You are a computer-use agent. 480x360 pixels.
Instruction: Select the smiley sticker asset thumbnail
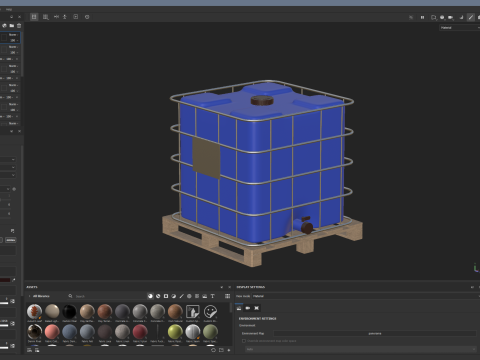210,311
